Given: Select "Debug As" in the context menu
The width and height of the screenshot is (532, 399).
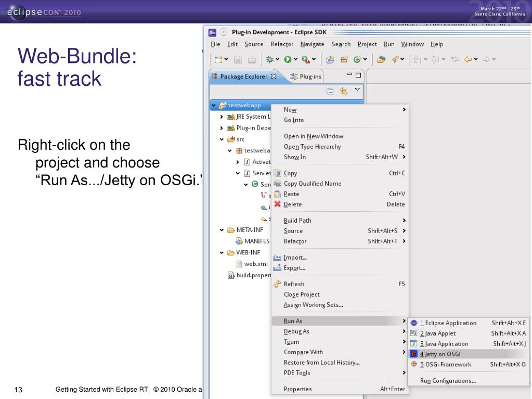Looking at the screenshot, I should [x=340, y=331].
